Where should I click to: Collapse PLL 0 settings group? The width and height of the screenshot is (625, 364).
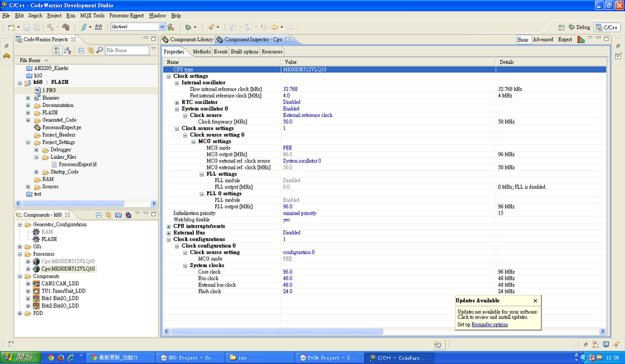(x=201, y=194)
